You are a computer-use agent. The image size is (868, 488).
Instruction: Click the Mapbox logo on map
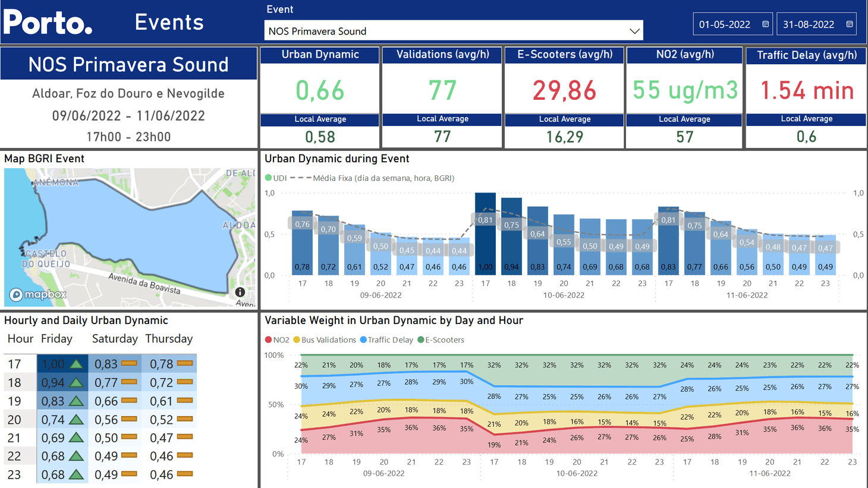coord(38,294)
